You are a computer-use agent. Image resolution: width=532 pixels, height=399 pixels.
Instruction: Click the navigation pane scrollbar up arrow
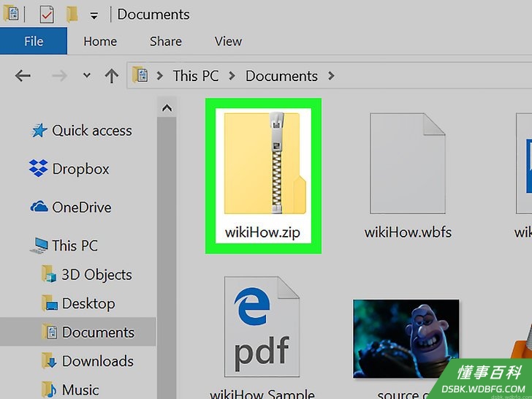tap(167, 108)
